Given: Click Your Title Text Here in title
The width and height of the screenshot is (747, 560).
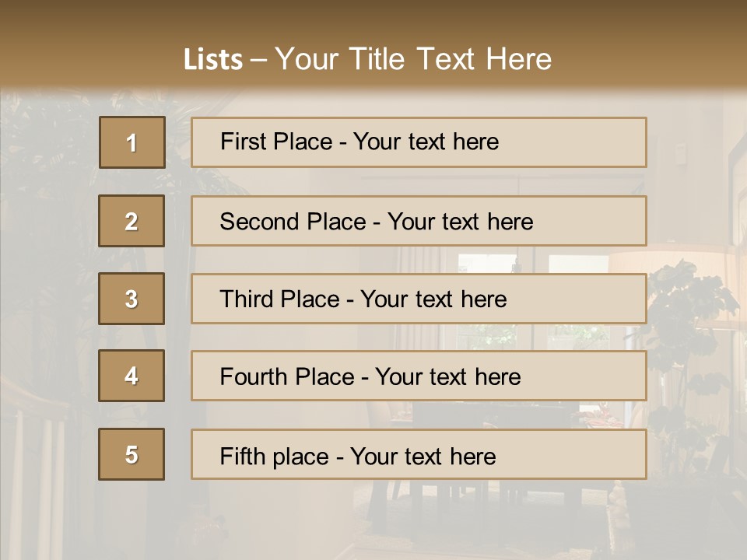Looking at the screenshot, I should point(413,59).
